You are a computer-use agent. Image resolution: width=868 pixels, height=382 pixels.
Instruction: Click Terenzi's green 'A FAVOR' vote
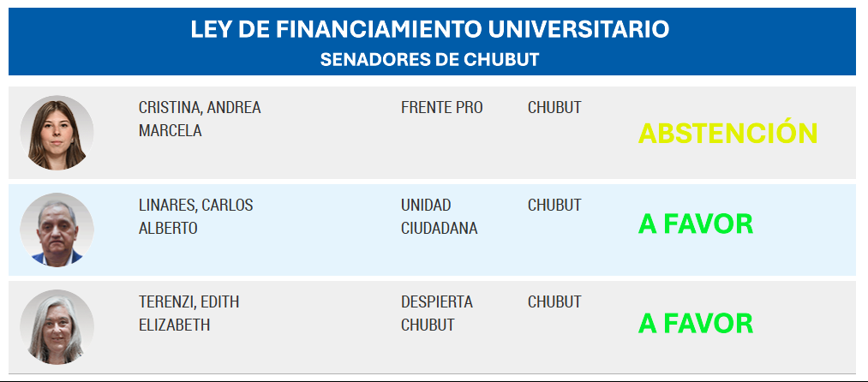click(x=696, y=324)
